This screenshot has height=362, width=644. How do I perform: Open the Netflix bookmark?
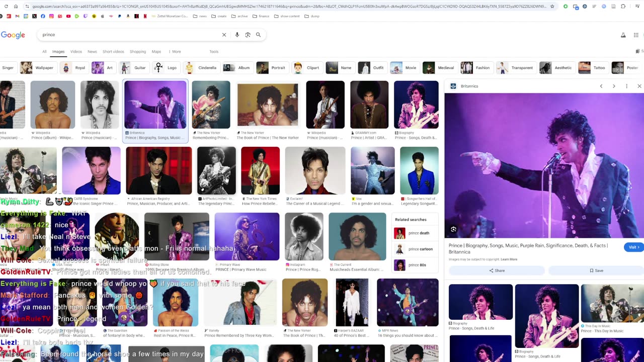coord(145,16)
